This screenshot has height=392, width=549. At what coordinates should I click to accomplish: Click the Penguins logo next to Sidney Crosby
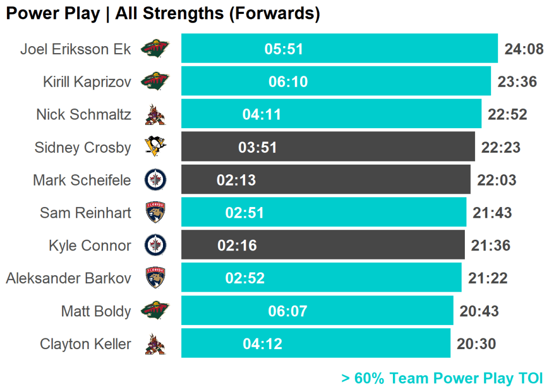[x=155, y=146]
